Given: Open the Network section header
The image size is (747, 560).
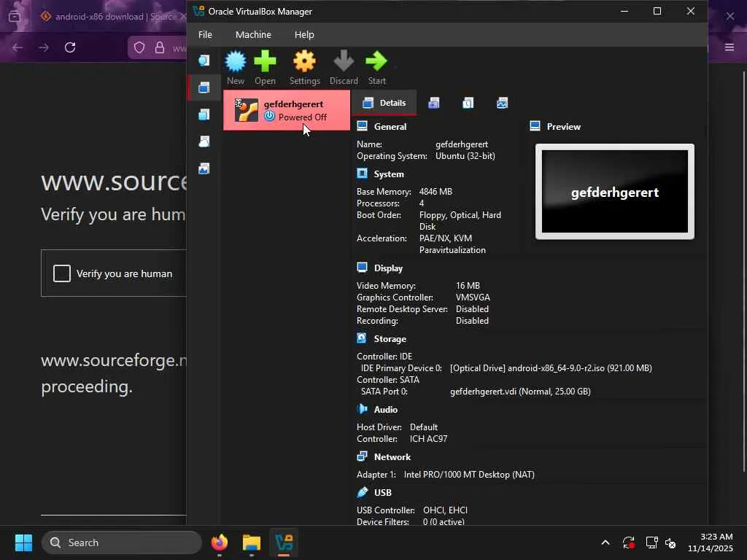Looking at the screenshot, I should [392, 457].
